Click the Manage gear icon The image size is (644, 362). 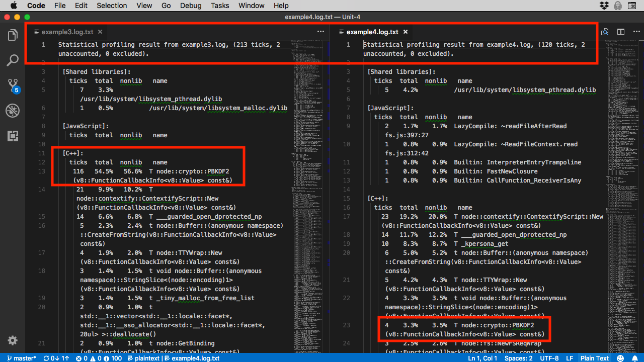(x=13, y=340)
